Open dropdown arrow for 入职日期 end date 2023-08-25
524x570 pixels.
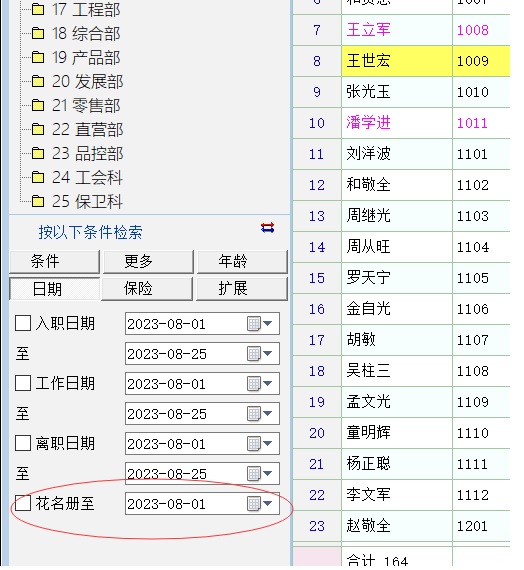[x=268, y=353]
